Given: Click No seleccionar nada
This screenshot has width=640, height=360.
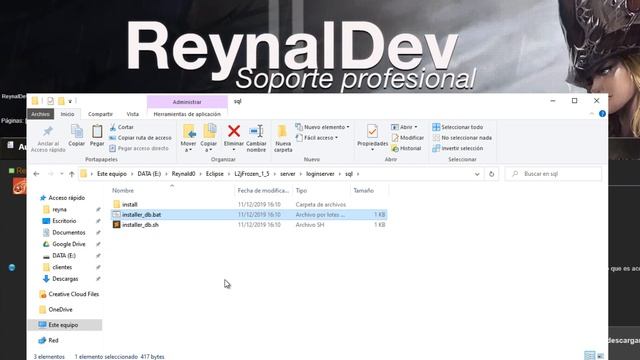Looking at the screenshot, I should 462,138.
